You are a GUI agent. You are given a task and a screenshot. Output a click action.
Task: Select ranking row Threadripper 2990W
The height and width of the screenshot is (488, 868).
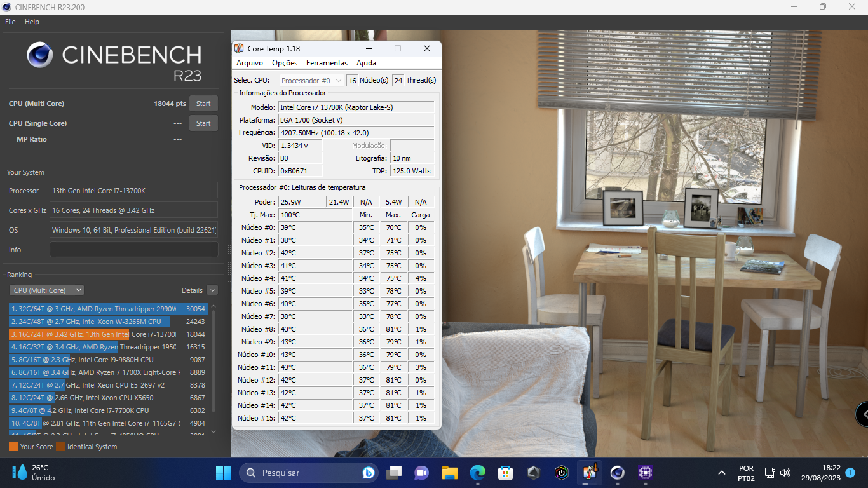(108, 309)
